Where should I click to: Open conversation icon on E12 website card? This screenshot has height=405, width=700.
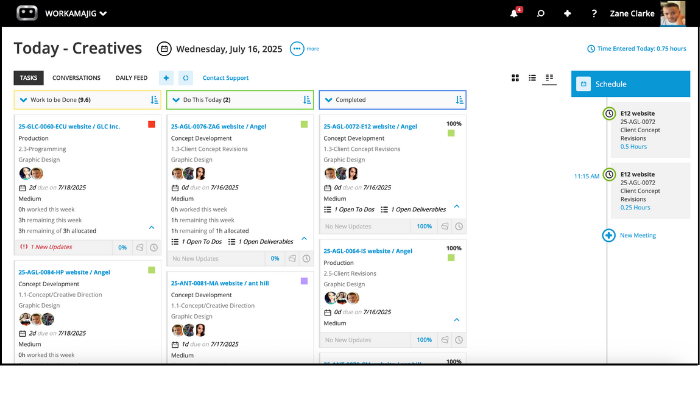coord(445,226)
